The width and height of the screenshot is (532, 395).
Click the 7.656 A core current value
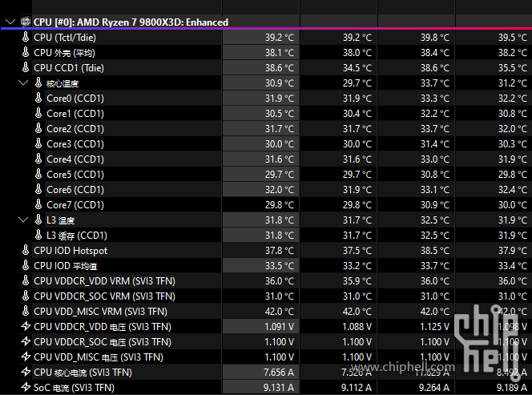279,373
